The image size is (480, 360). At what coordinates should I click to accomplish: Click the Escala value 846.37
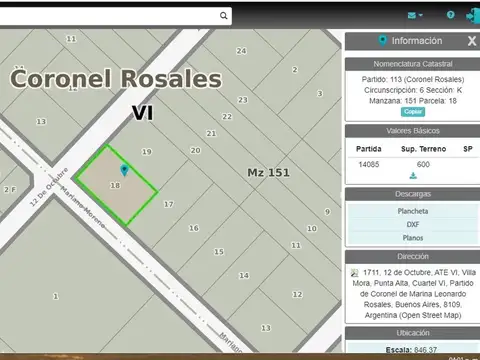coord(425,350)
